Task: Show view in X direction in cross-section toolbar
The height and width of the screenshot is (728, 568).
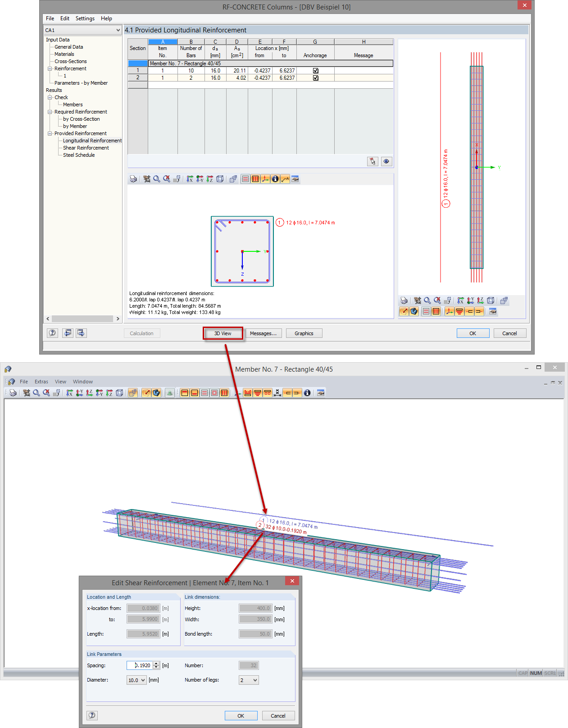Action: click(190, 179)
